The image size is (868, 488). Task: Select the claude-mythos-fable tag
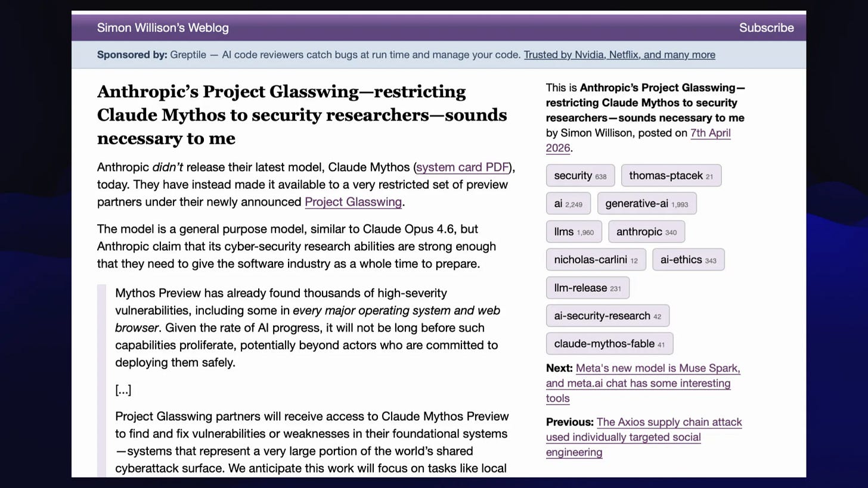point(609,344)
